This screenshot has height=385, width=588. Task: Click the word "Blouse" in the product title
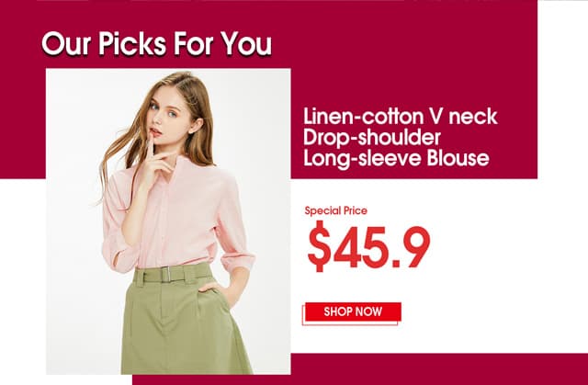click(x=458, y=158)
